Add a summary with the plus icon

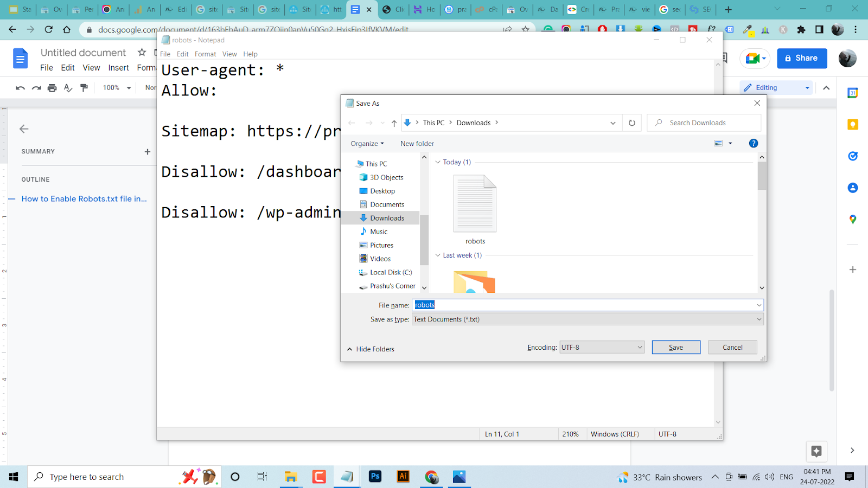click(x=147, y=152)
